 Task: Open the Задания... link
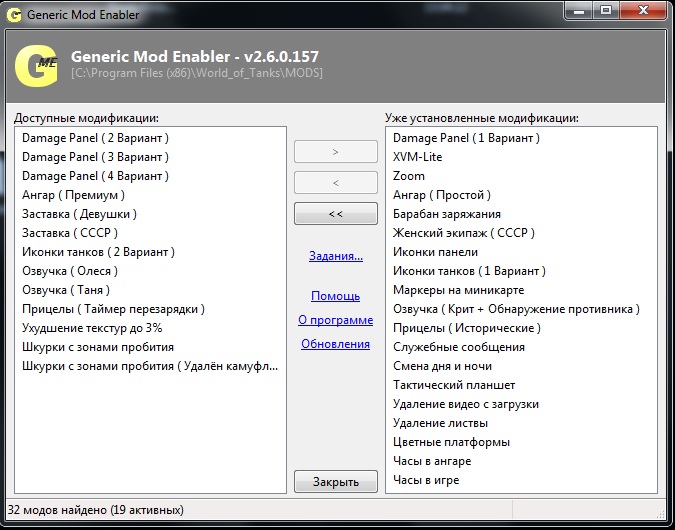[336, 256]
